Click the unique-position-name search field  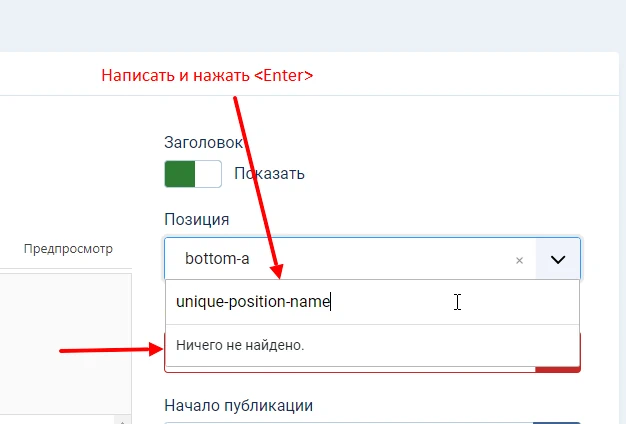[372, 302]
